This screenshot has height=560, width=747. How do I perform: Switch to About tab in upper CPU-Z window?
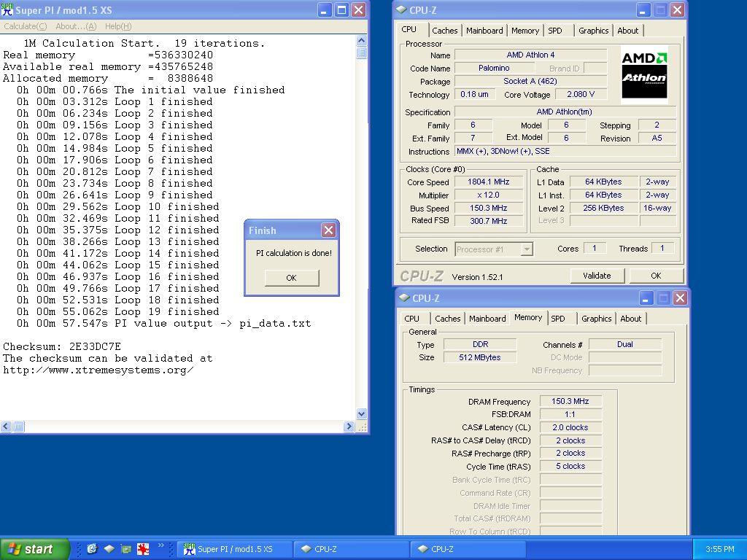coord(628,31)
